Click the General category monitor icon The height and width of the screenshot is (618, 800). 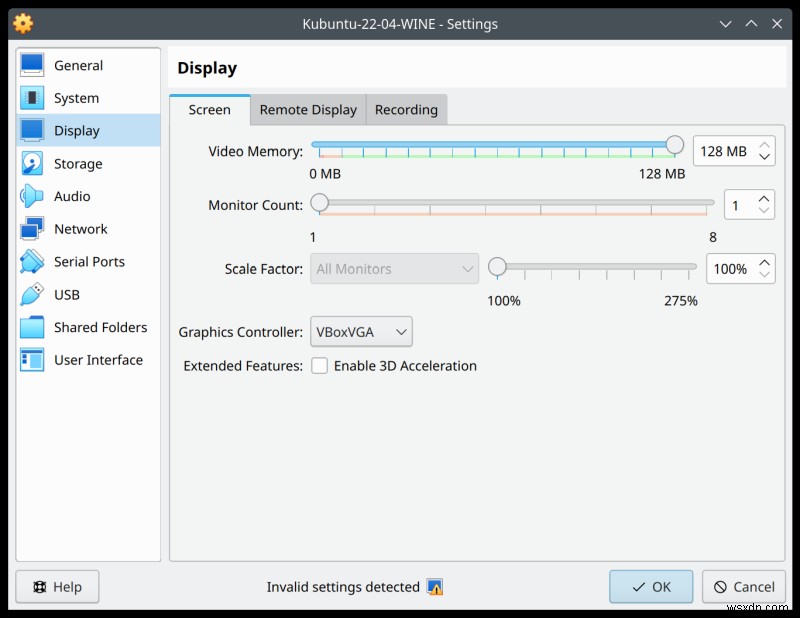tap(32, 65)
